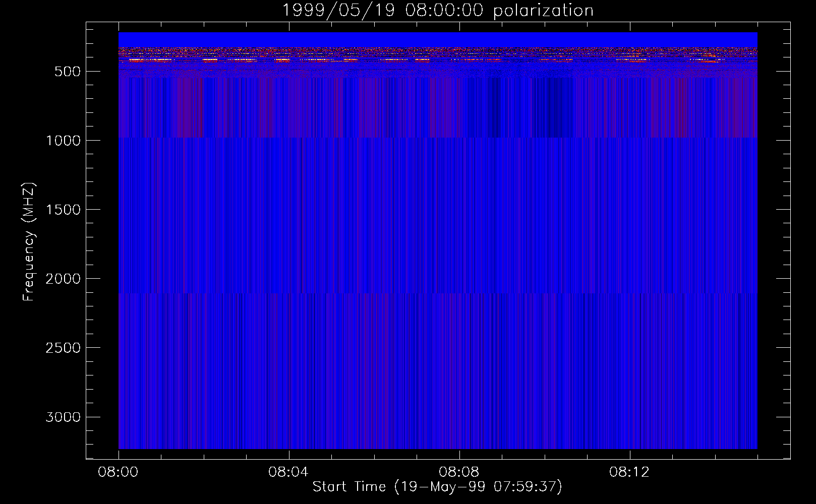Click the 08:08 time tick label

pos(459,472)
